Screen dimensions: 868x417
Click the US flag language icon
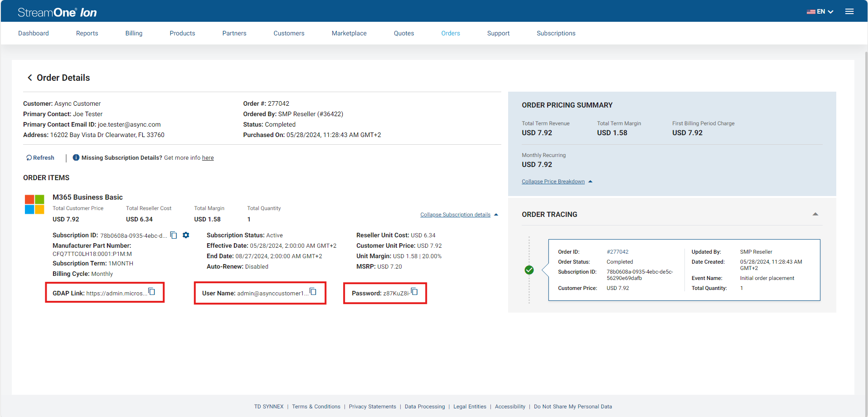click(x=811, y=12)
